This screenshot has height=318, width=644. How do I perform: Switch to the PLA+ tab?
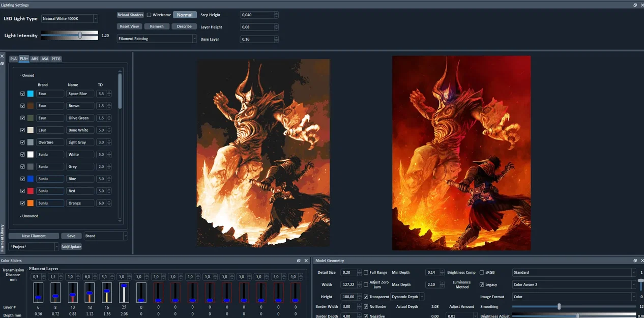click(x=24, y=59)
